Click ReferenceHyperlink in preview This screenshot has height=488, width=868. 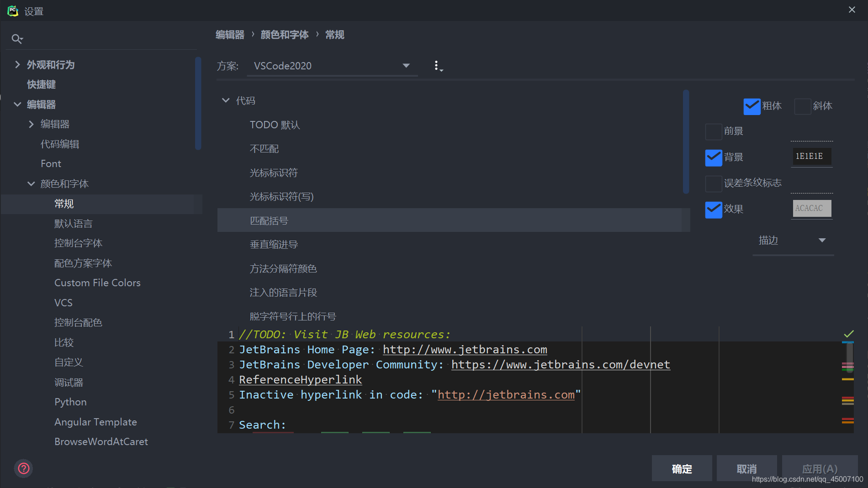click(301, 380)
